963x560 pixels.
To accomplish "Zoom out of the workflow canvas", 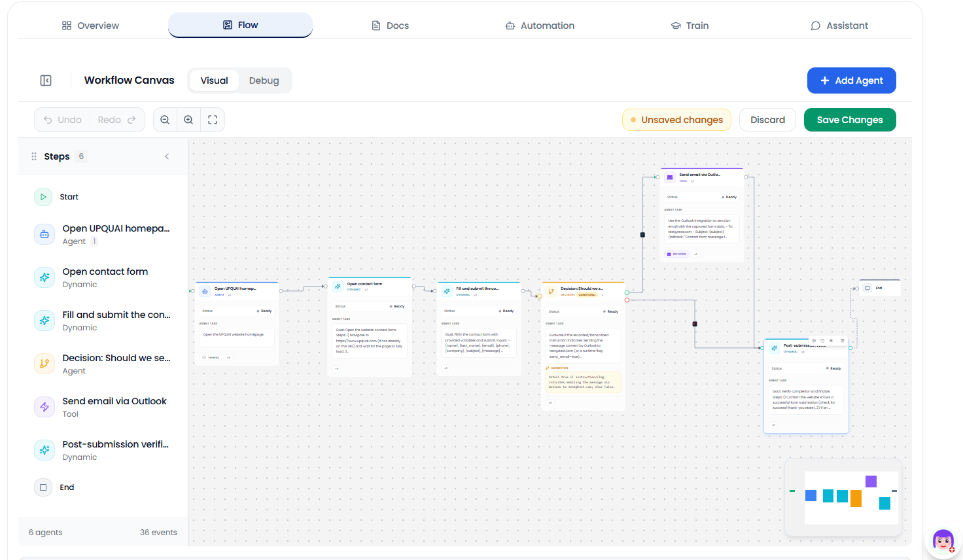I will point(165,120).
